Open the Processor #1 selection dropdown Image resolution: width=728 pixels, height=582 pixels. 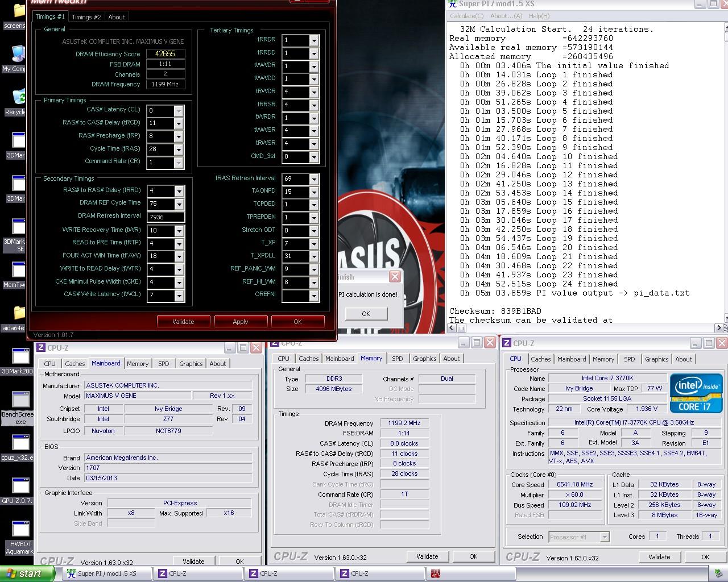click(x=604, y=537)
